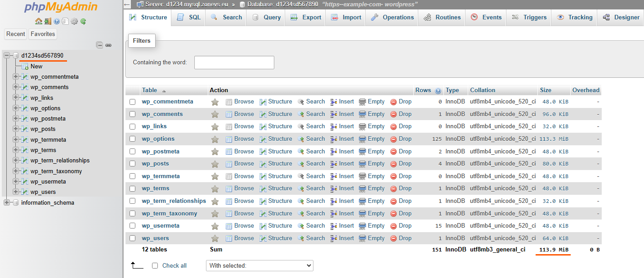Click the help question mark icon
Image resolution: width=644 pixels, height=278 pixels.
pyautogui.click(x=56, y=21)
